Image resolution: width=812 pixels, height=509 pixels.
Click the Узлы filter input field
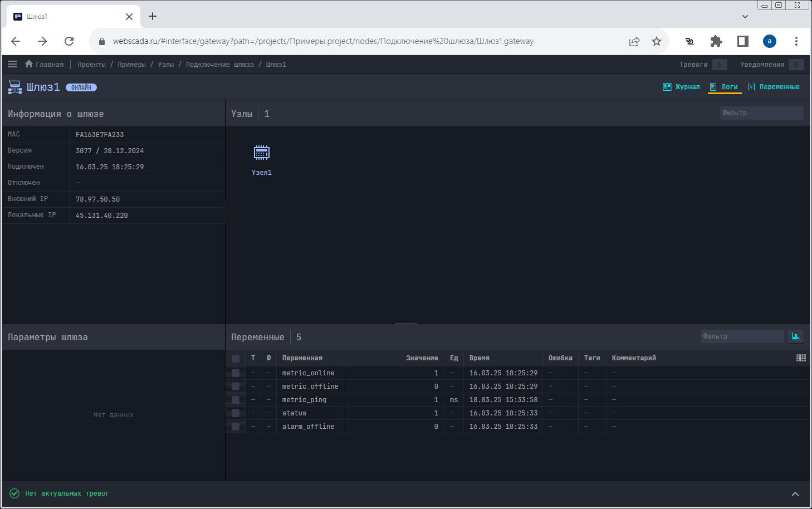[761, 113]
